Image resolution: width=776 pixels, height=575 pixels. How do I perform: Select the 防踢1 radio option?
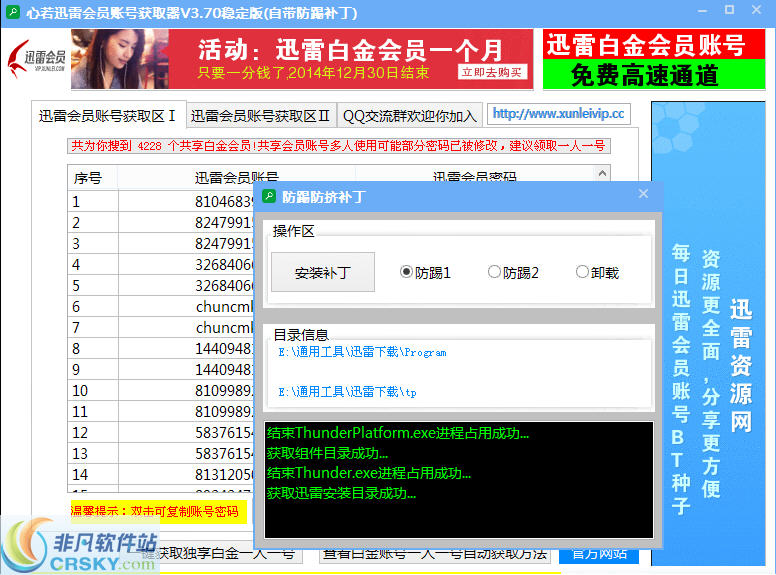[425, 273]
